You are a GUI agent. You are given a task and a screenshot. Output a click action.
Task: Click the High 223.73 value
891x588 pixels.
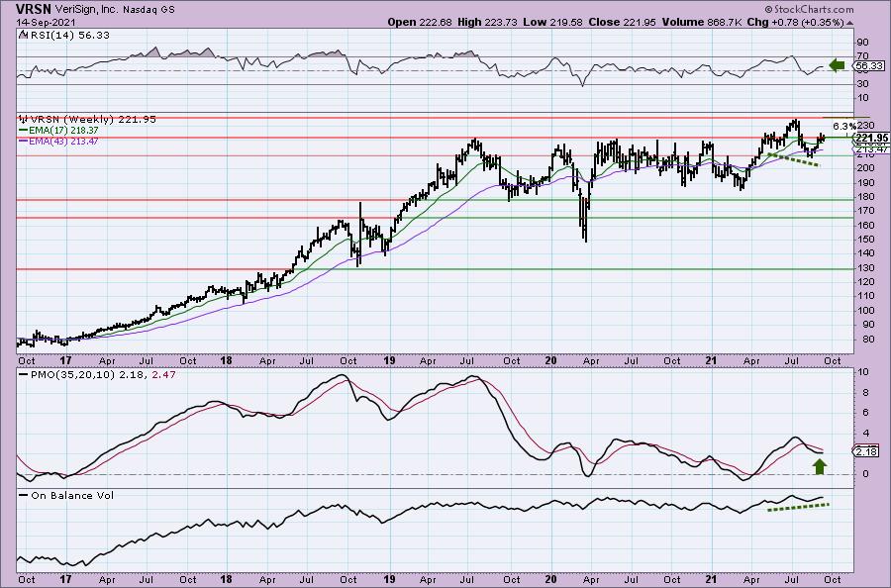(x=487, y=22)
